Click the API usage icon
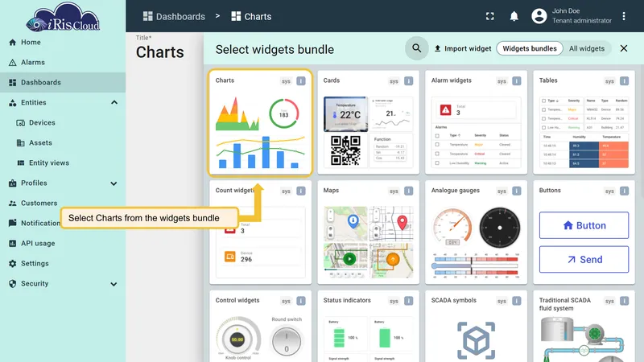Image resolution: width=644 pixels, height=362 pixels. click(12, 244)
